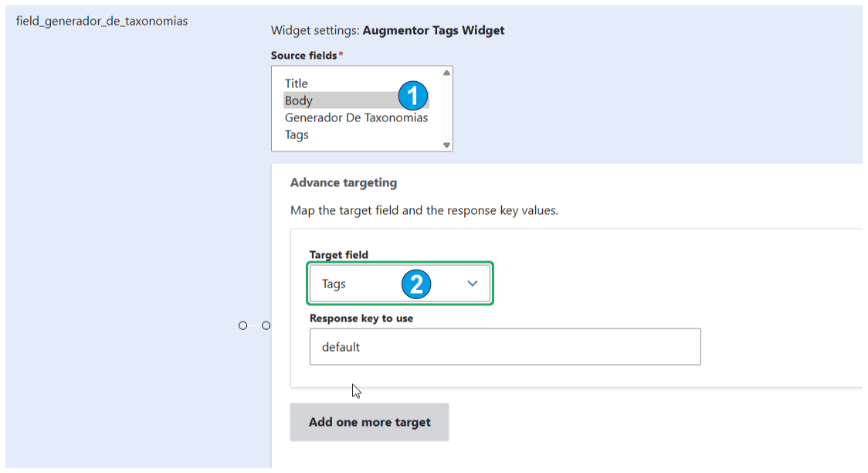Click the Source fields scrollbar track
This screenshot has height=473, width=868.
[446, 109]
